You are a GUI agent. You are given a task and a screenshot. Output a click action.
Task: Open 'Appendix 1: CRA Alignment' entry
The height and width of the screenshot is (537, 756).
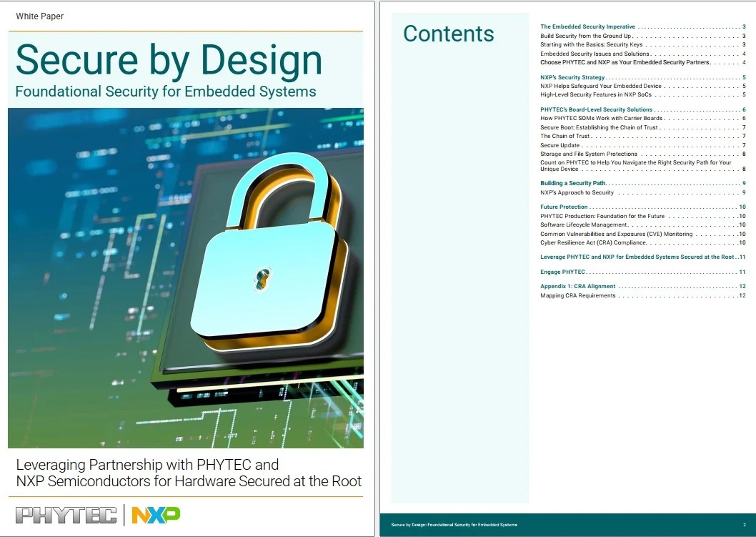[x=642, y=287]
